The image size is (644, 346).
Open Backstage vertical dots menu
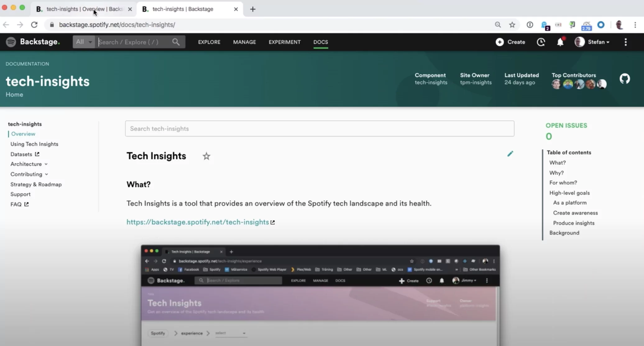(626, 42)
